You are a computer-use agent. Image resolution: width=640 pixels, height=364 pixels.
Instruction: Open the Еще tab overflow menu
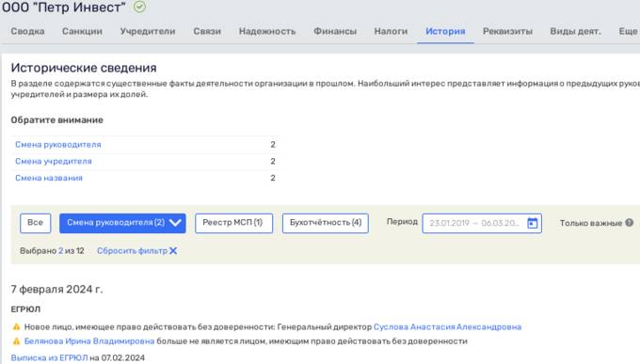click(x=628, y=31)
